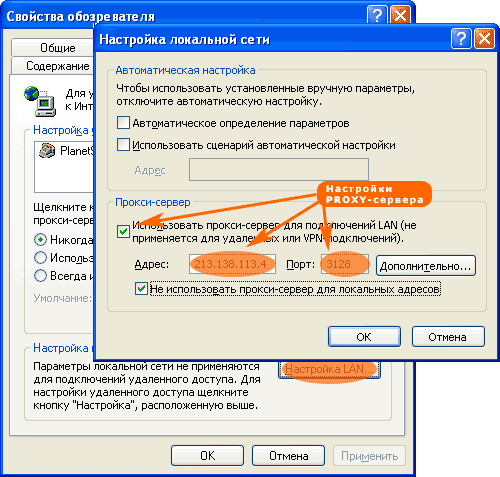Open the Содержание tab
This screenshot has height=477, width=500.
click(x=58, y=66)
